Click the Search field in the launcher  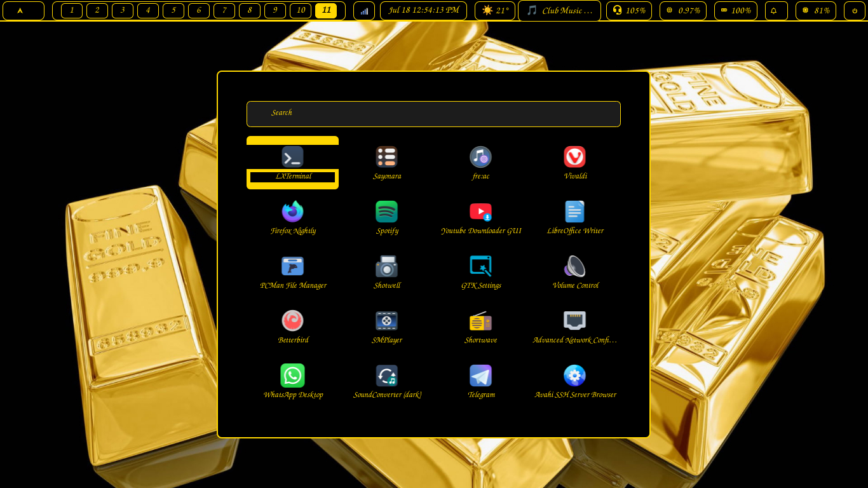click(433, 114)
